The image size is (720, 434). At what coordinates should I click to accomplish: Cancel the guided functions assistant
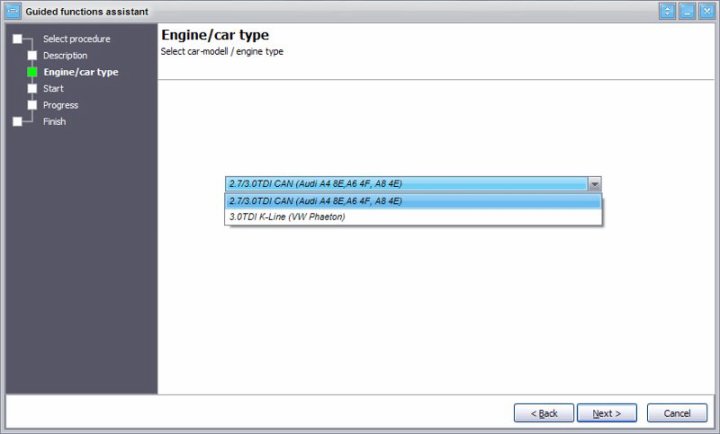[x=677, y=413]
